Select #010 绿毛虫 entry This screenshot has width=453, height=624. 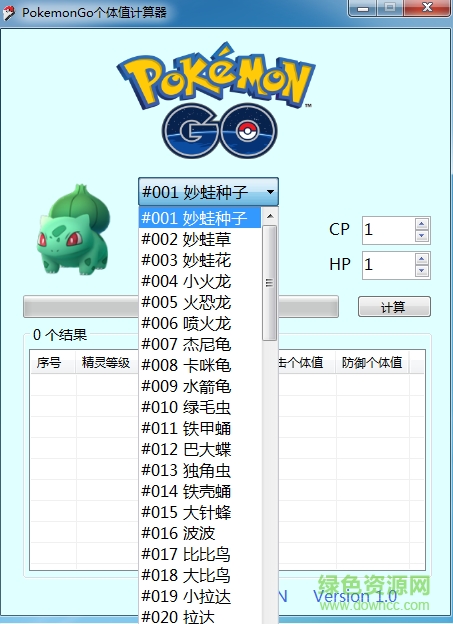(200, 407)
